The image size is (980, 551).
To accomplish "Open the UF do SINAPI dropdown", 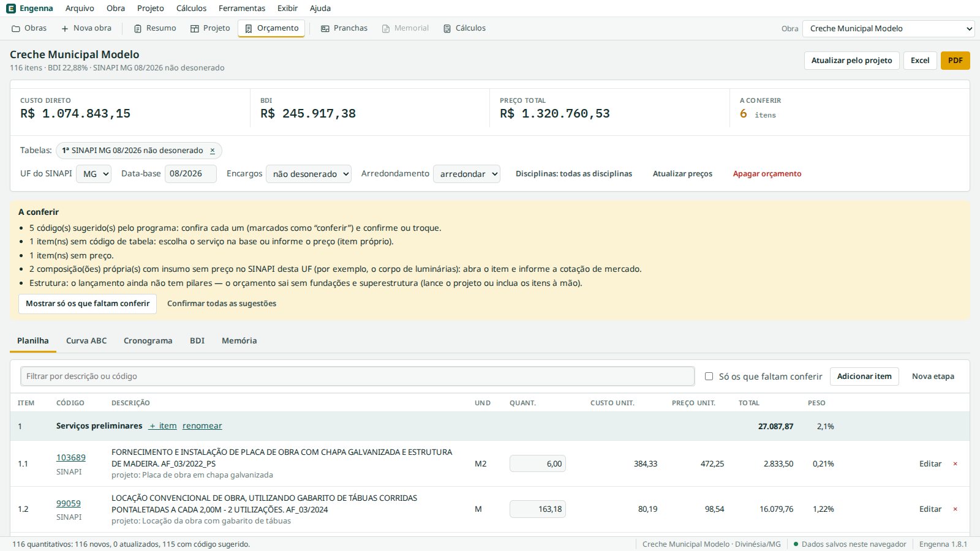I will [94, 174].
